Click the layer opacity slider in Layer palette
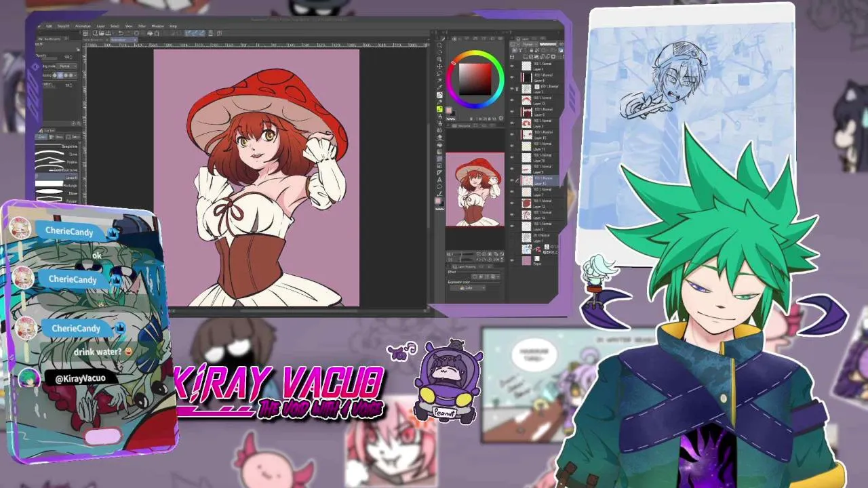868x488 pixels. tap(548, 44)
